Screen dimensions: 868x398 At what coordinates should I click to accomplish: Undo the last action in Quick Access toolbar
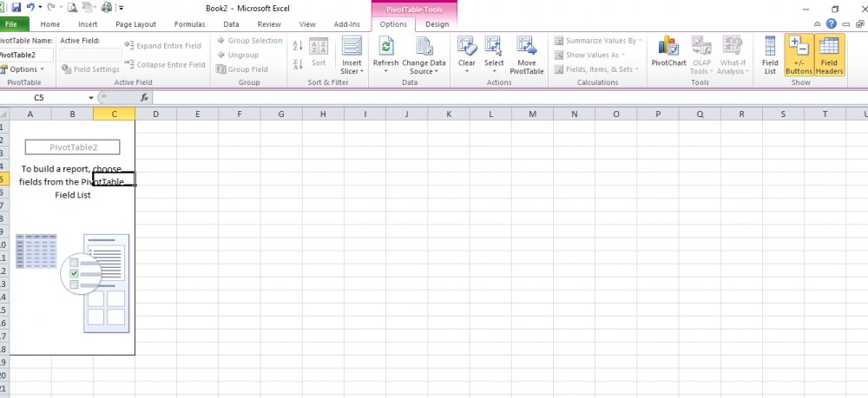(x=30, y=8)
